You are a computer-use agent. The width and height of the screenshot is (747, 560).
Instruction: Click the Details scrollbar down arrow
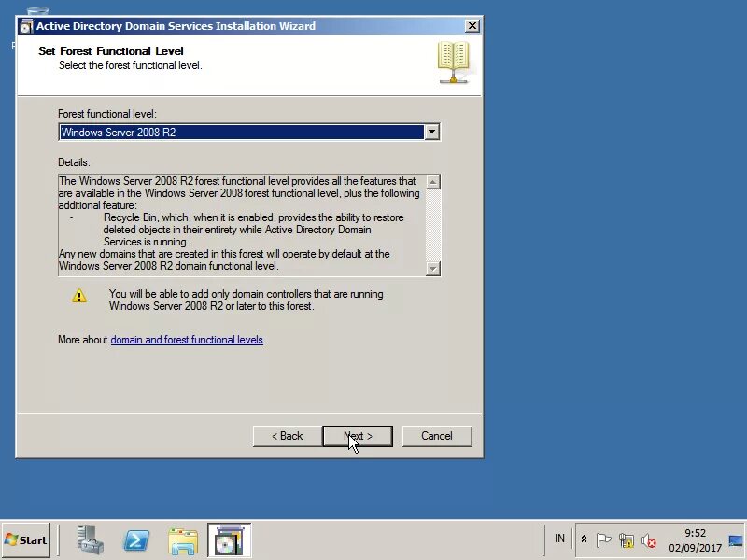(432, 269)
